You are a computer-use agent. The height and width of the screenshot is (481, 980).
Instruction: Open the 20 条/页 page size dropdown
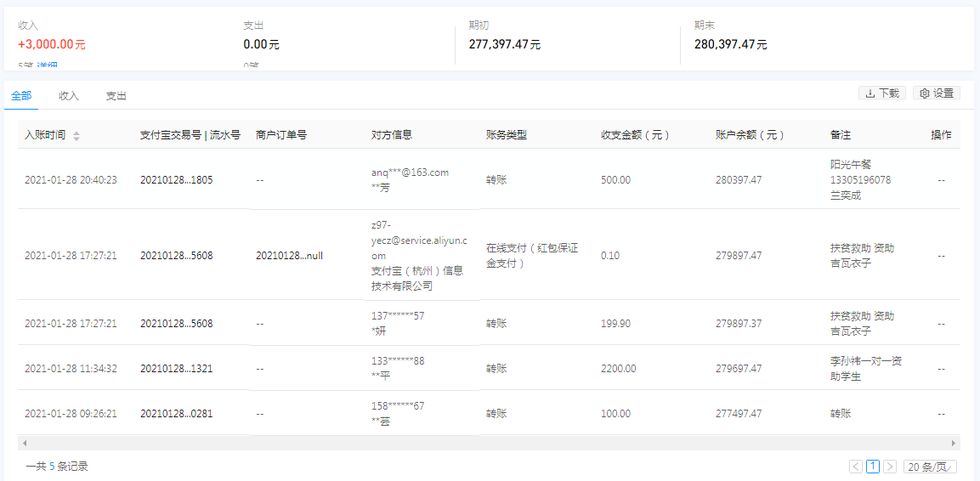coord(930,467)
